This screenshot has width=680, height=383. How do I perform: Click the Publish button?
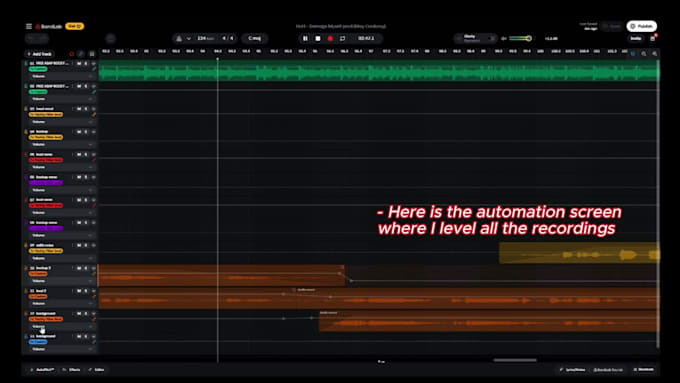[x=641, y=26]
